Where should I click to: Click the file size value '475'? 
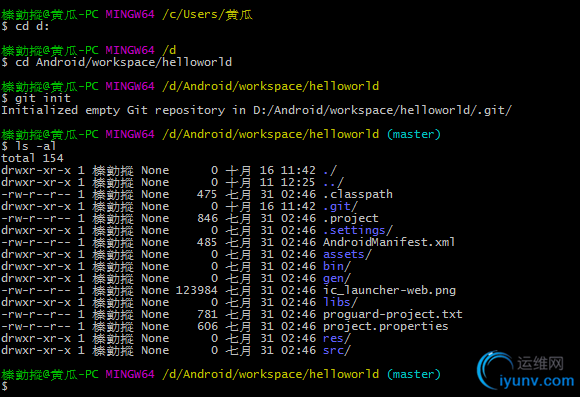[x=207, y=194]
